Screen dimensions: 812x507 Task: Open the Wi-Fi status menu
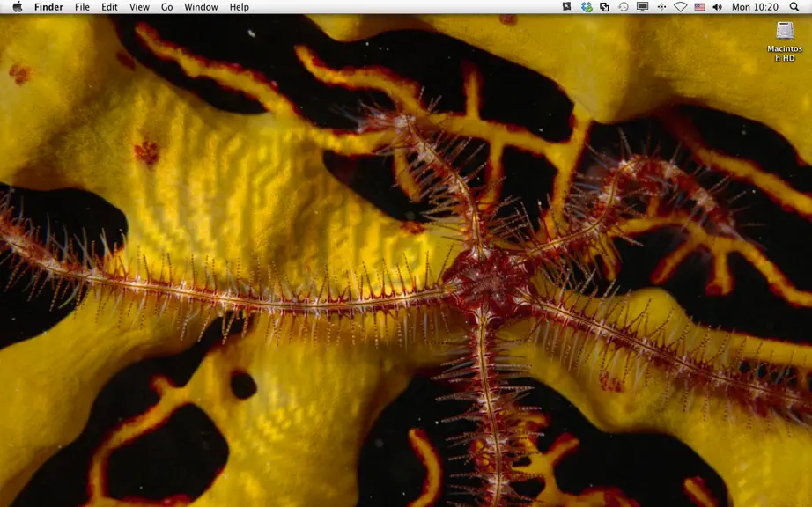[681, 7]
